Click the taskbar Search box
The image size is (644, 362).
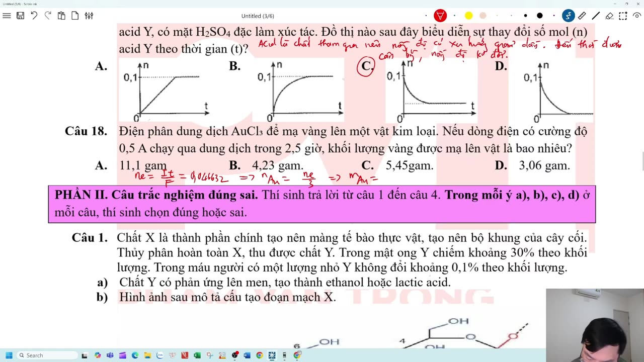click(47, 355)
